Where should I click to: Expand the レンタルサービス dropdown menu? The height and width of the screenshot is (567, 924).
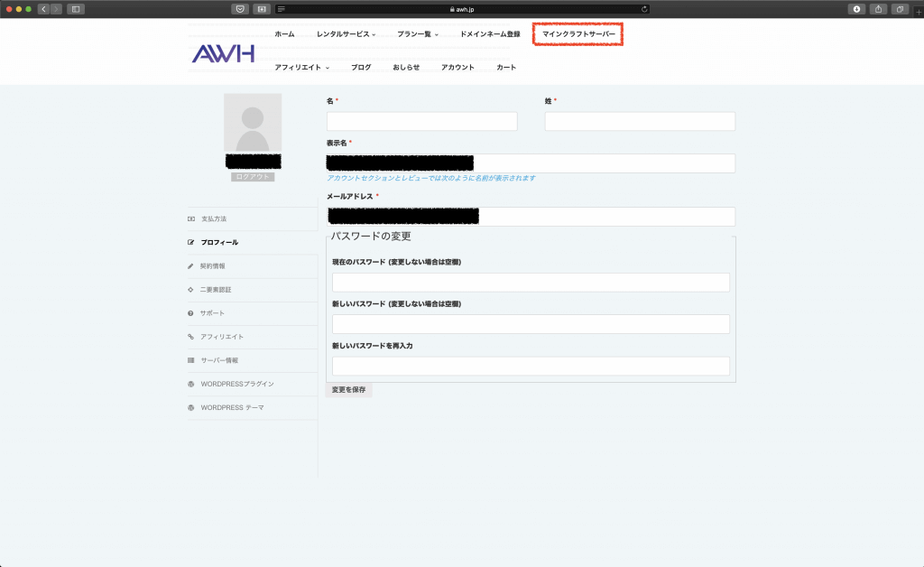coord(346,34)
